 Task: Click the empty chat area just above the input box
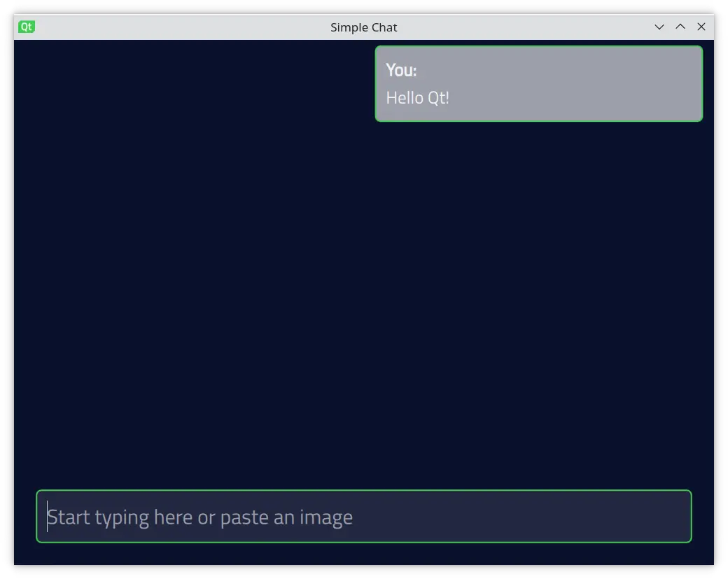tap(363, 469)
